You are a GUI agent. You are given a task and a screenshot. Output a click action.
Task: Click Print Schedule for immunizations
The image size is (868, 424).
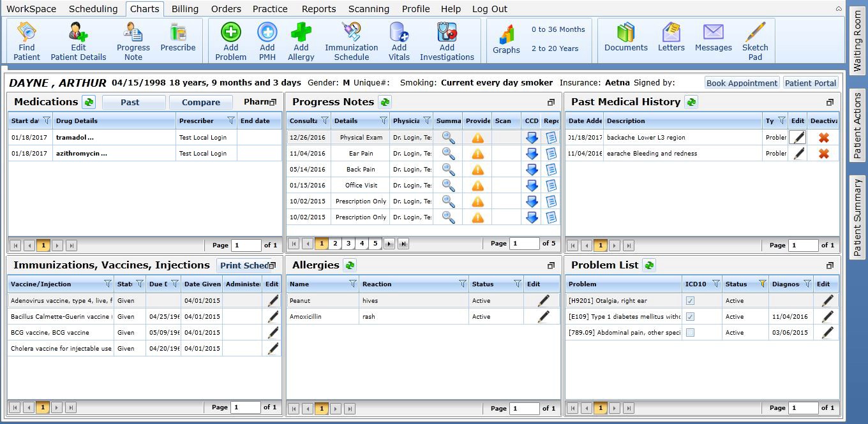click(x=248, y=265)
